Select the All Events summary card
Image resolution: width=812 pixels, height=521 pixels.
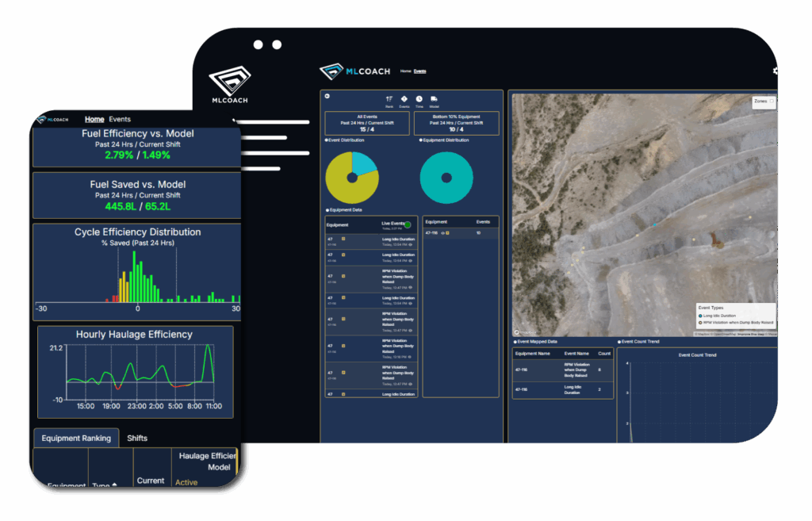click(367, 123)
